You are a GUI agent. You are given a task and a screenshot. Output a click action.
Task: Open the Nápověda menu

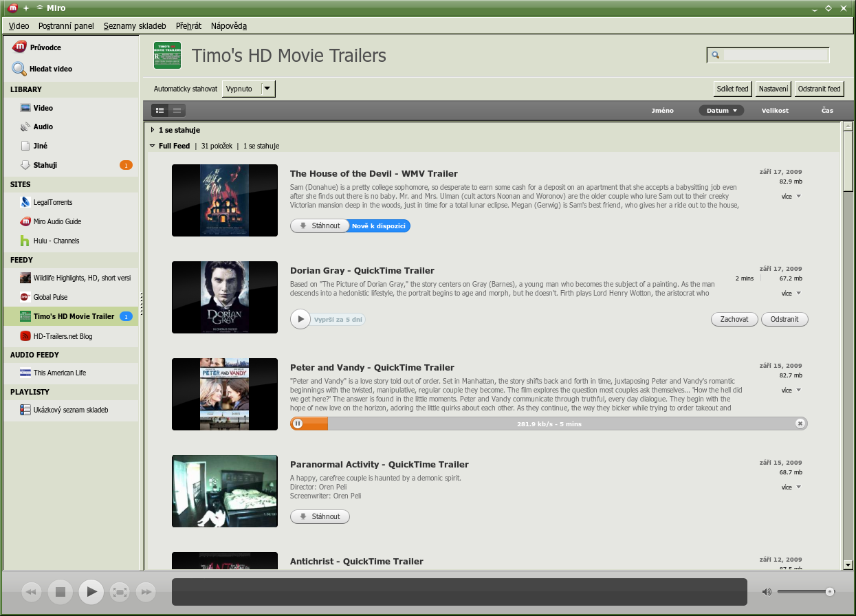pyautogui.click(x=229, y=26)
